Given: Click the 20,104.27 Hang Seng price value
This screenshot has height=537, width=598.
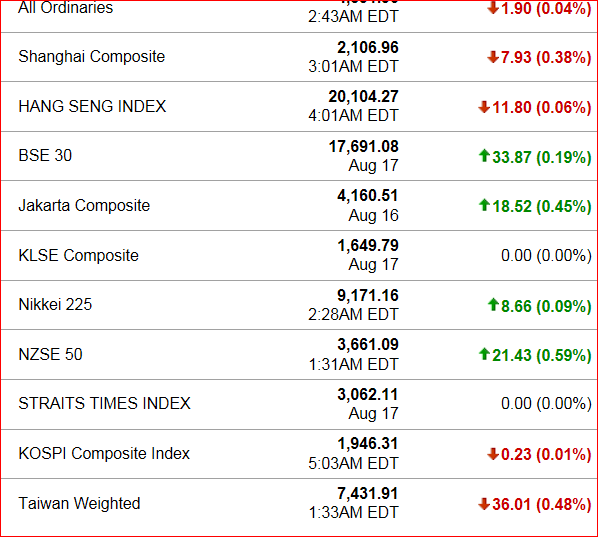Looking at the screenshot, I should point(363,96).
